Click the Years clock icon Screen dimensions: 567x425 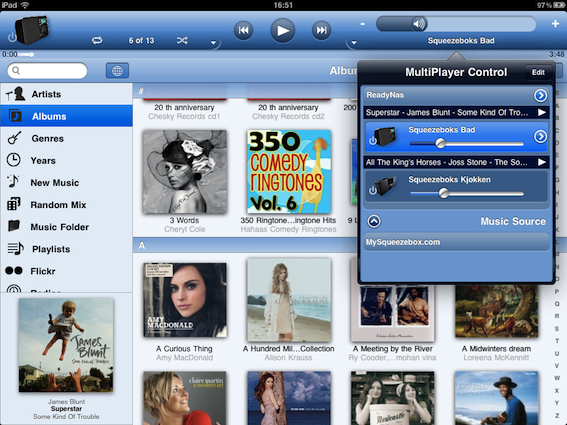coord(14,160)
